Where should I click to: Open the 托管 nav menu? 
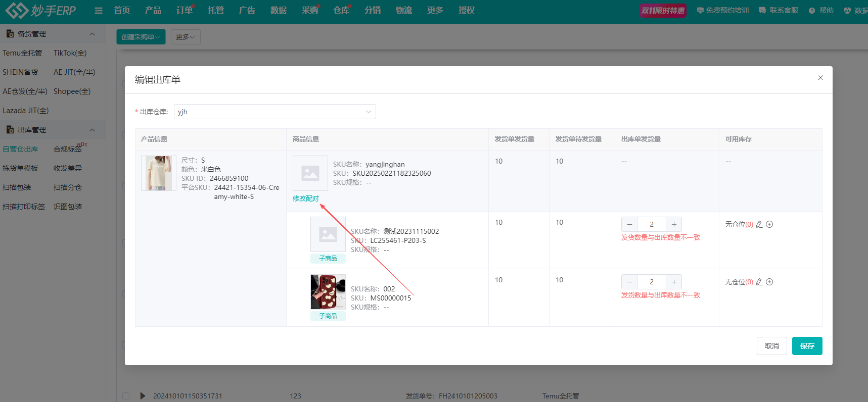pyautogui.click(x=216, y=10)
